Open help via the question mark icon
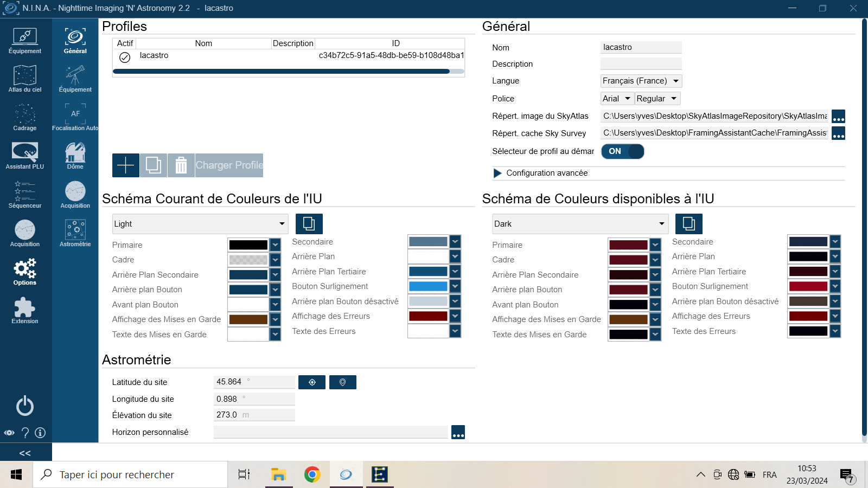The height and width of the screenshot is (488, 868). coord(25,433)
